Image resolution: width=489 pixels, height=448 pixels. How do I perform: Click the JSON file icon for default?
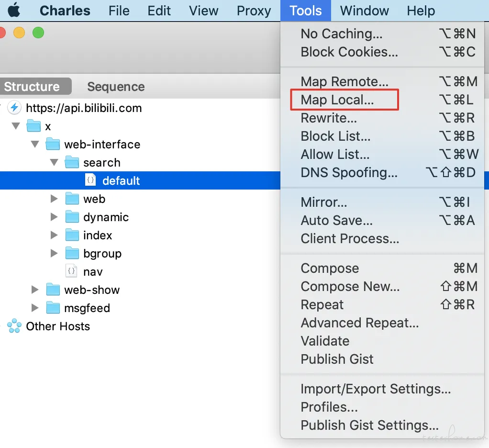(90, 180)
